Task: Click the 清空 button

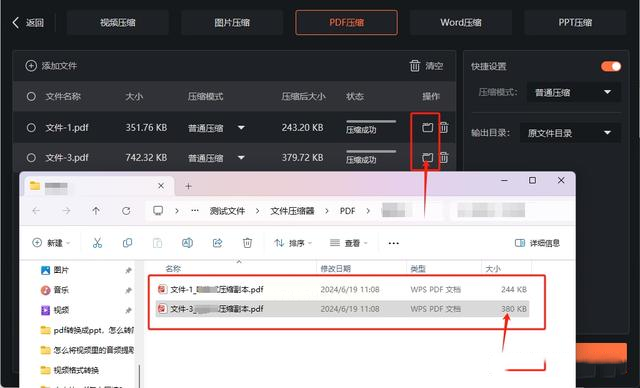Action: pyautogui.click(x=427, y=66)
